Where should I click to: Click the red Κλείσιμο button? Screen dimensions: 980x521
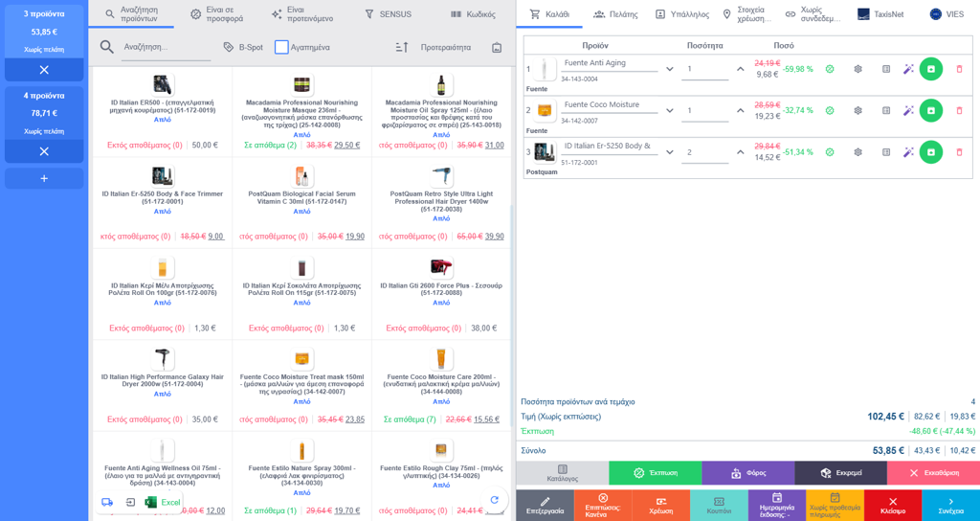point(893,506)
